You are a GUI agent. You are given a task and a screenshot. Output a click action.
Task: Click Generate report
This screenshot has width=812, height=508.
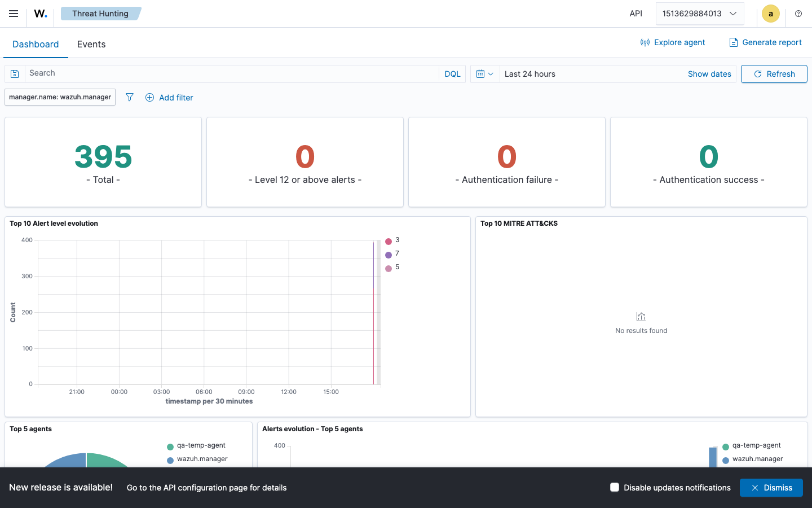[x=765, y=42]
